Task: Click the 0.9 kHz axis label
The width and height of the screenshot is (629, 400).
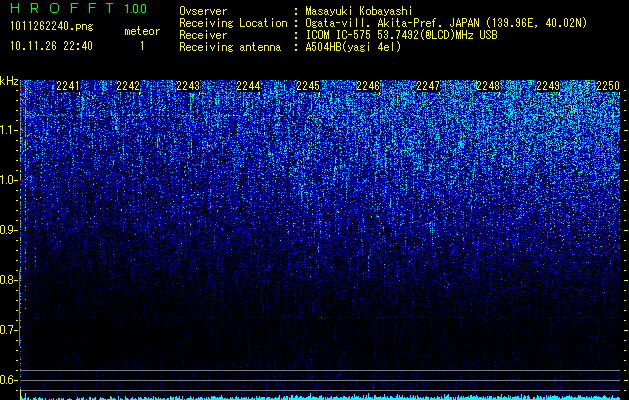Action: point(8,230)
